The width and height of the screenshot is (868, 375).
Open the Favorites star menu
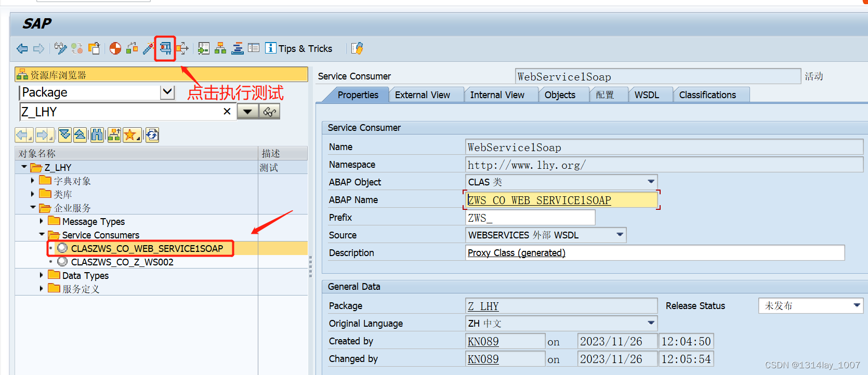133,136
